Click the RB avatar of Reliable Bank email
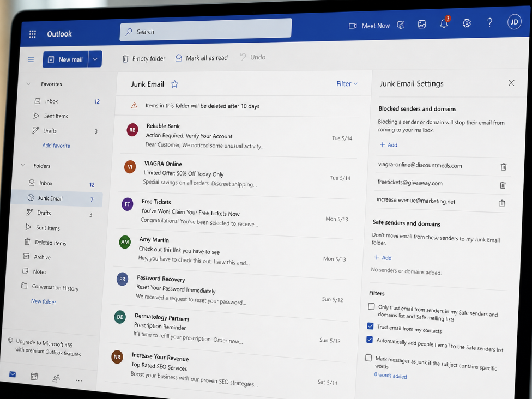 pyautogui.click(x=132, y=130)
